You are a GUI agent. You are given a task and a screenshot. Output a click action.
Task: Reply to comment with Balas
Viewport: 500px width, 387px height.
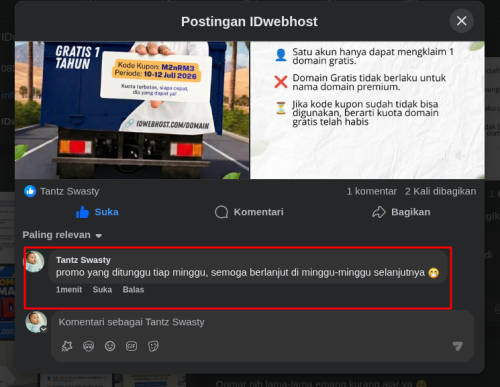click(x=133, y=290)
